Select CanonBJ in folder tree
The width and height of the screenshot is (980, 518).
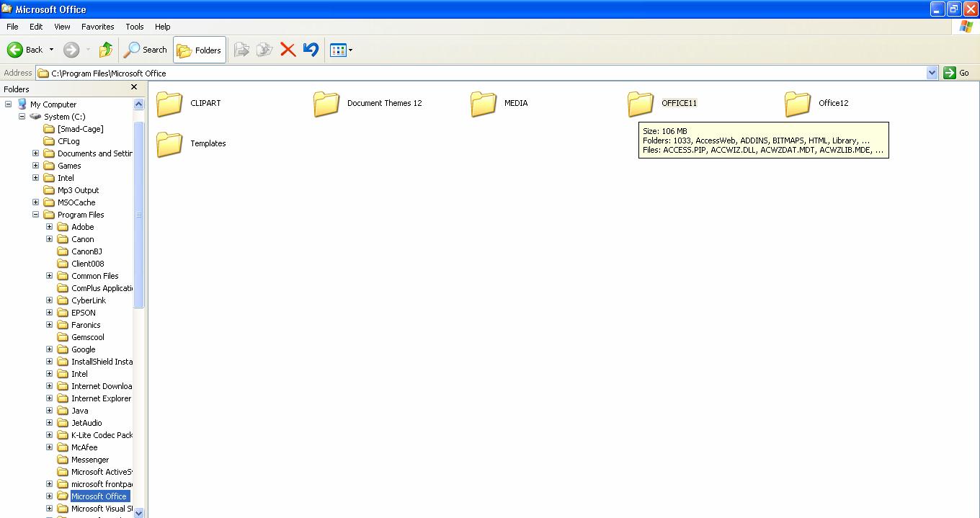86,251
